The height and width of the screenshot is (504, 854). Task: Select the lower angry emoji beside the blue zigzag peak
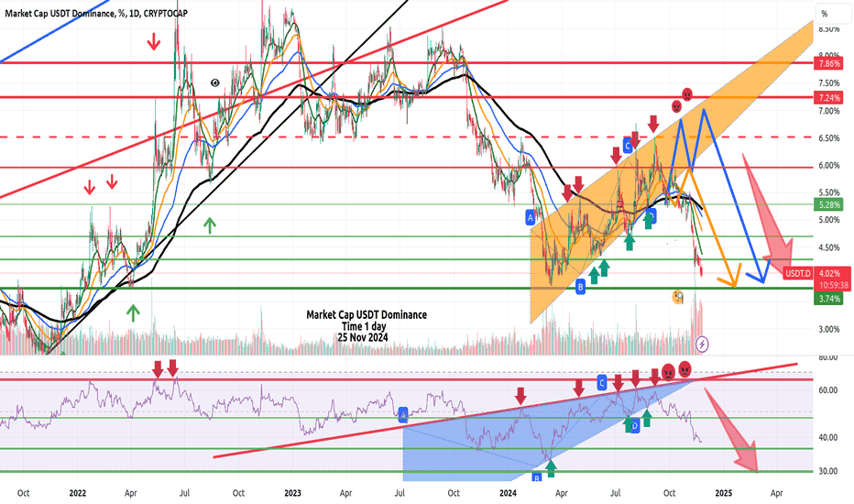click(x=676, y=106)
